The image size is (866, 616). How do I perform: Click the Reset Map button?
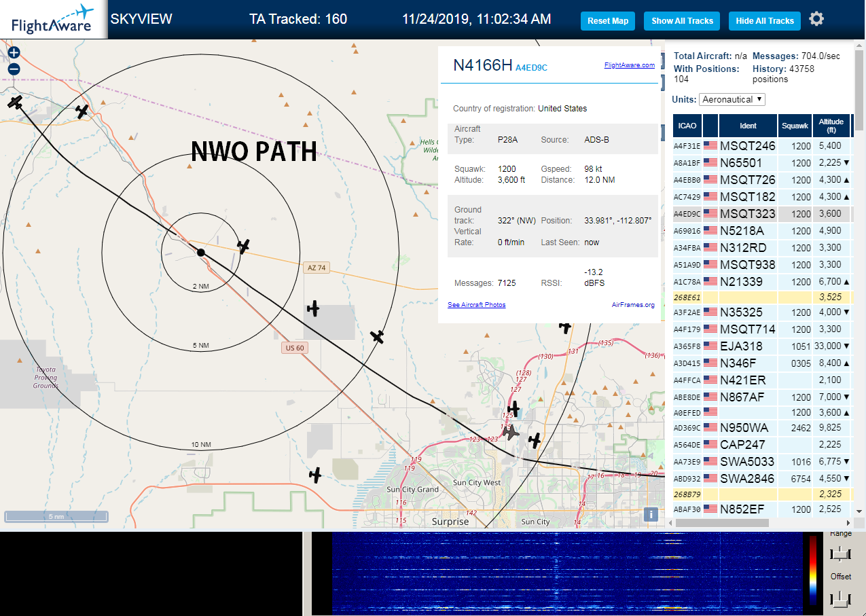pos(607,21)
